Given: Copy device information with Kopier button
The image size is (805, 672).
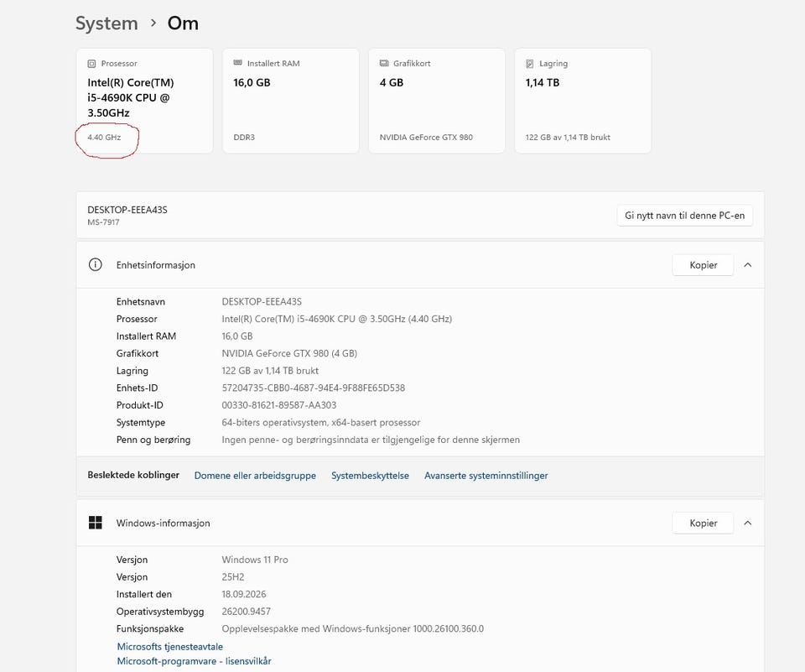Looking at the screenshot, I should click(703, 265).
